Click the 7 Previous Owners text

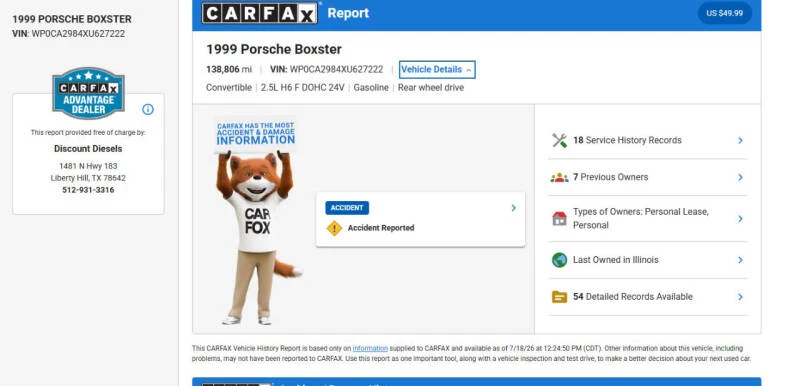[610, 177]
